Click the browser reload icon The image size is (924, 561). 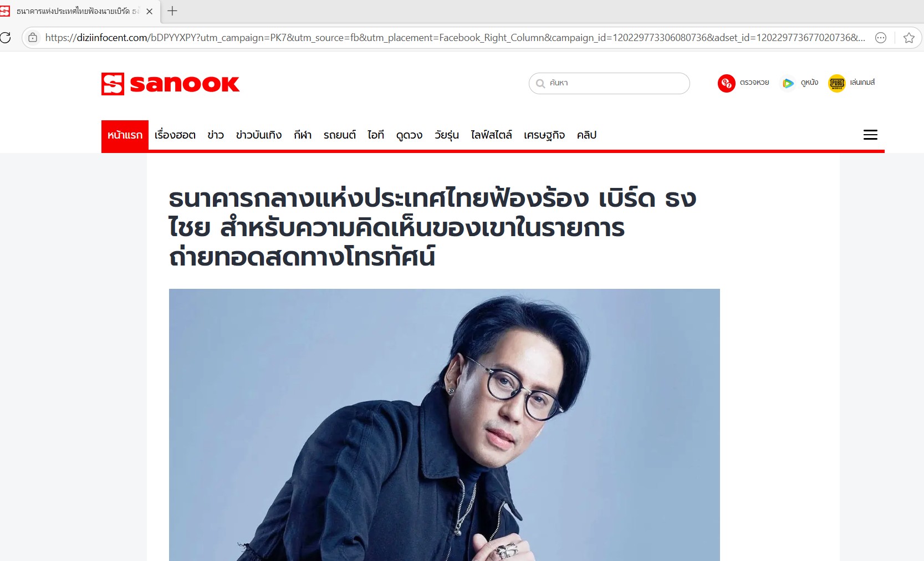[x=6, y=38]
